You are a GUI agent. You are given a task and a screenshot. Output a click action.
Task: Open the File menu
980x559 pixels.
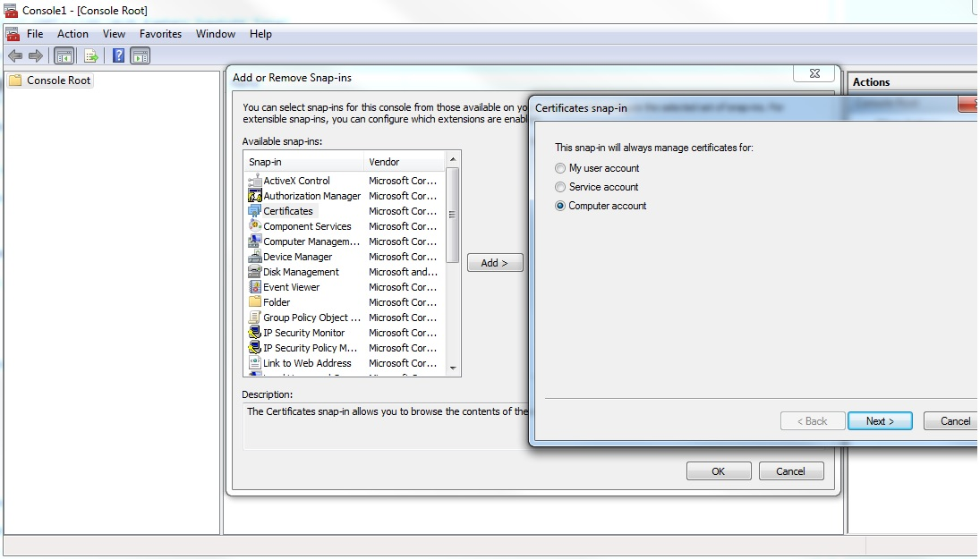35,34
